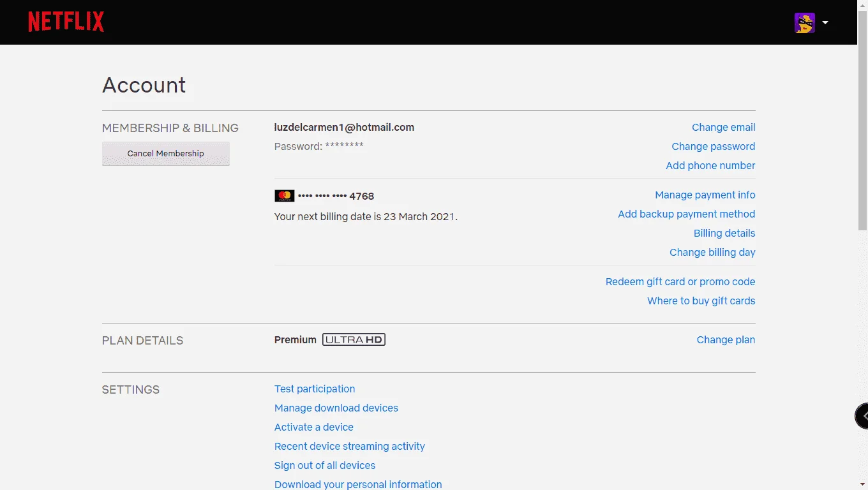Open Manage payment info
This screenshot has height=490, width=868.
tap(705, 195)
